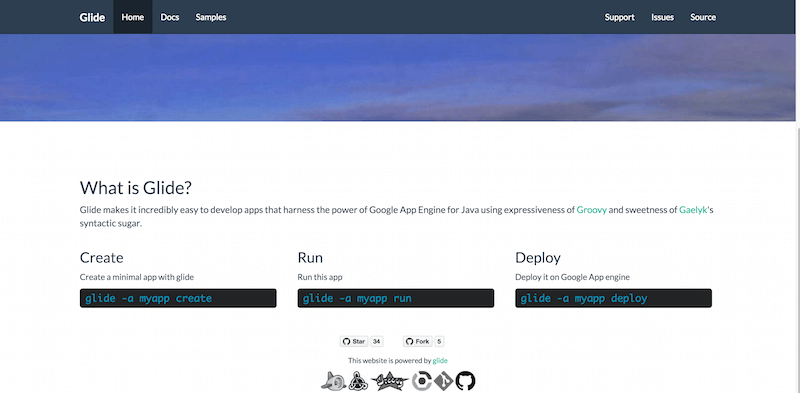Open the Issues link in navbar
The width and height of the screenshot is (800, 393).
[662, 17]
